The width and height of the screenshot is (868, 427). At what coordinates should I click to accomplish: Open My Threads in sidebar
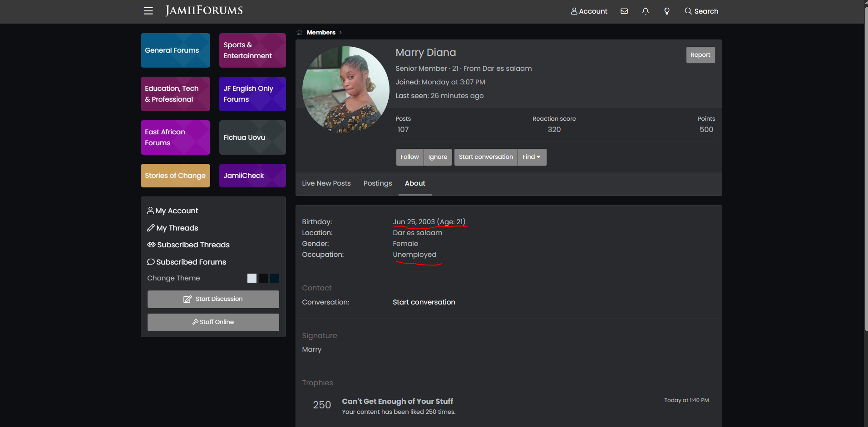click(x=173, y=228)
